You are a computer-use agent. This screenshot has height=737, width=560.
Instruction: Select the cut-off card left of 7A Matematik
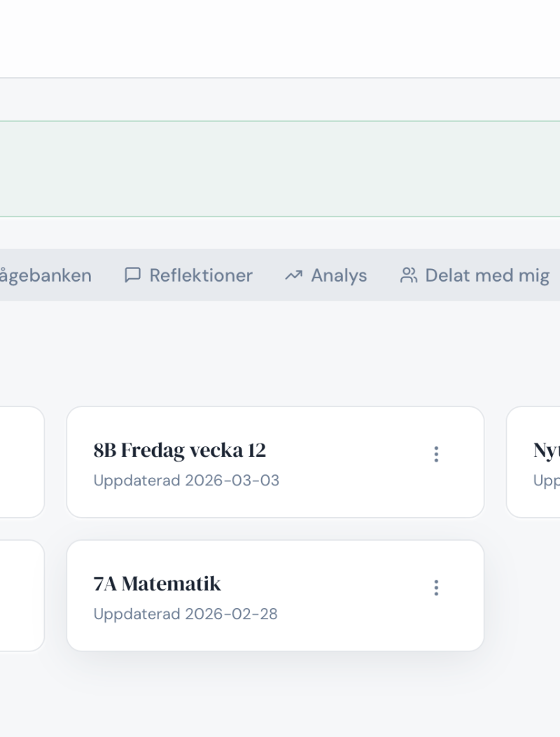click(x=21, y=595)
